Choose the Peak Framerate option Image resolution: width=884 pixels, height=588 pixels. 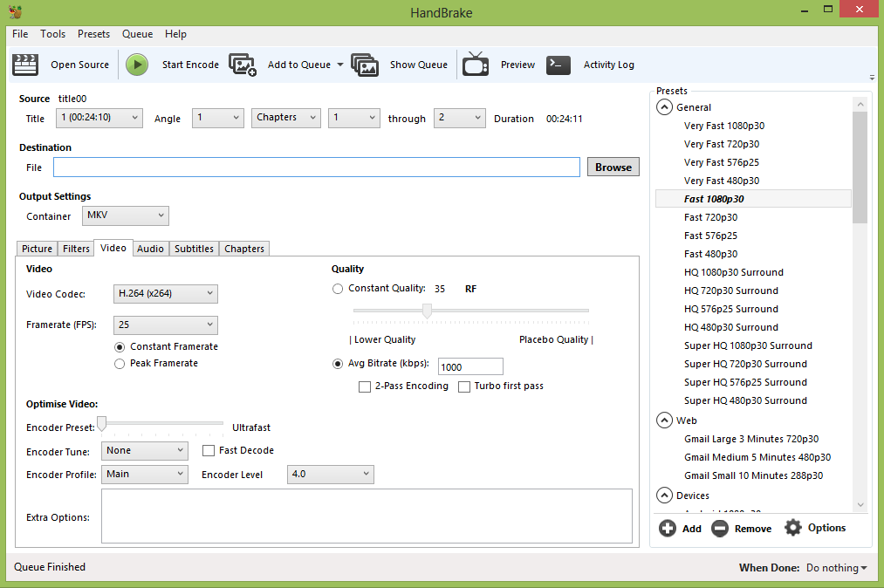coord(120,364)
